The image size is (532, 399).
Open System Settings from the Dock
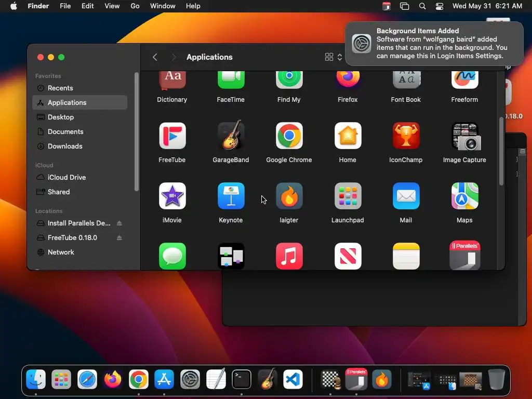(x=190, y=379)
